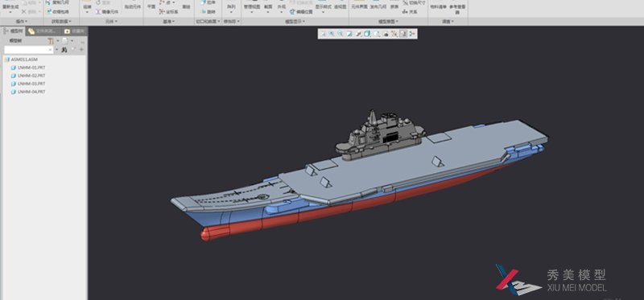
Task: Switch to the folder browser tab
Action: [x=43, y=31]
